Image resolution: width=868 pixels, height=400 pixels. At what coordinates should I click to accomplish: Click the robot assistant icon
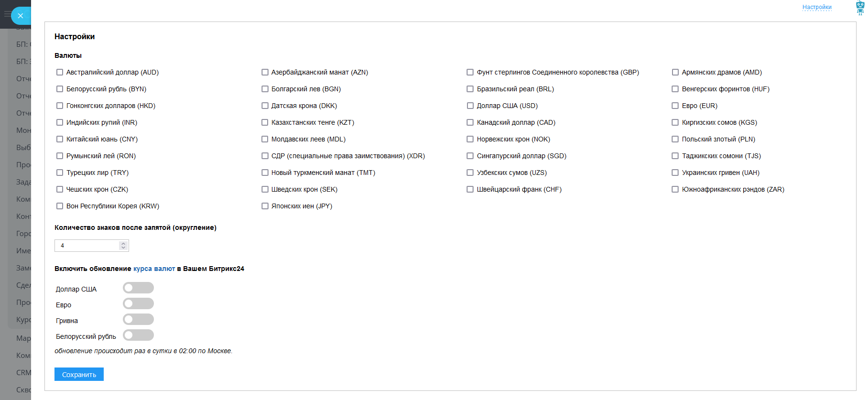click(x=860, y=8)
